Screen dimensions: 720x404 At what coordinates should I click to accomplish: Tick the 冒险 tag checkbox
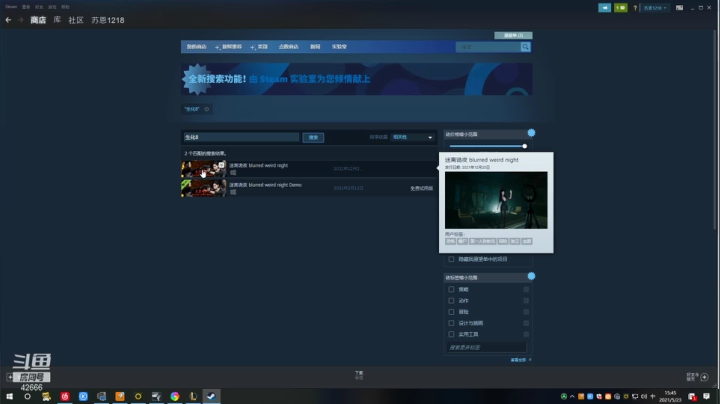[451, 312]
